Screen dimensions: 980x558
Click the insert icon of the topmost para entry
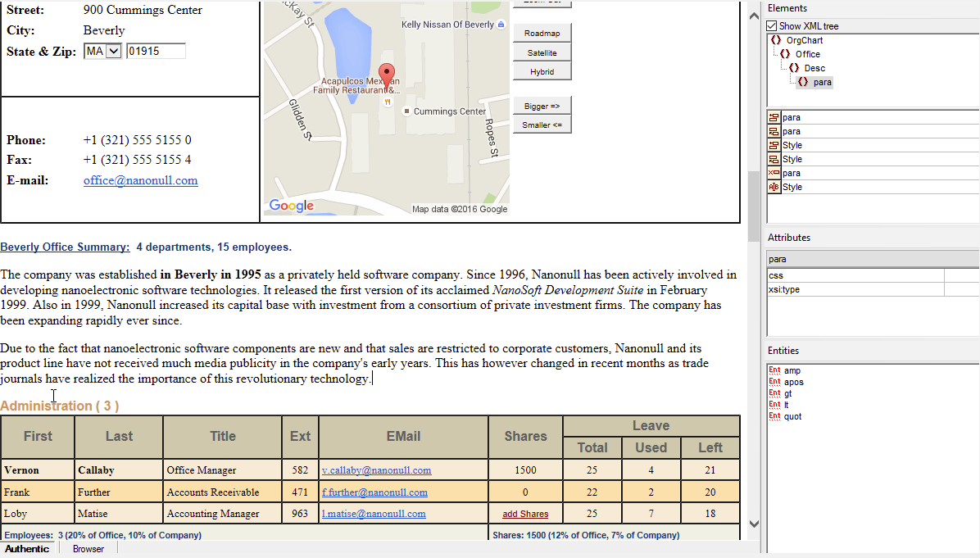pos(774,117)
